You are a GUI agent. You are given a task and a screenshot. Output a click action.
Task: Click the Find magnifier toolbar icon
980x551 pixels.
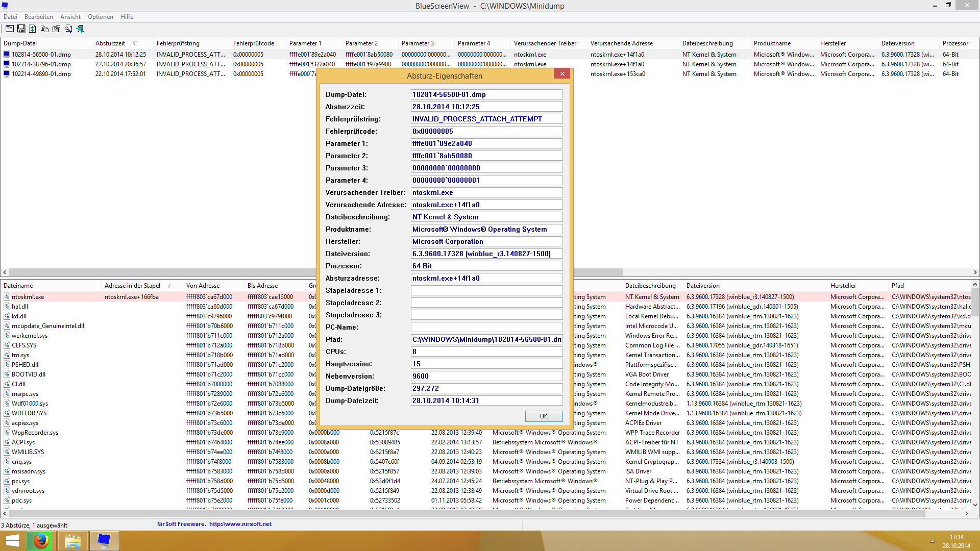coord(68,29)
